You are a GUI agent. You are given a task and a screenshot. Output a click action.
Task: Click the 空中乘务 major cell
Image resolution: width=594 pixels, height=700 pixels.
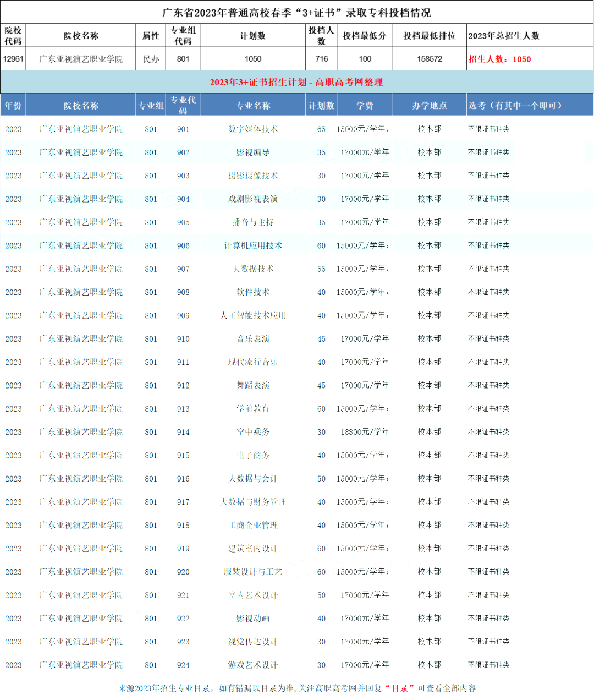click(x=253, y=432)
